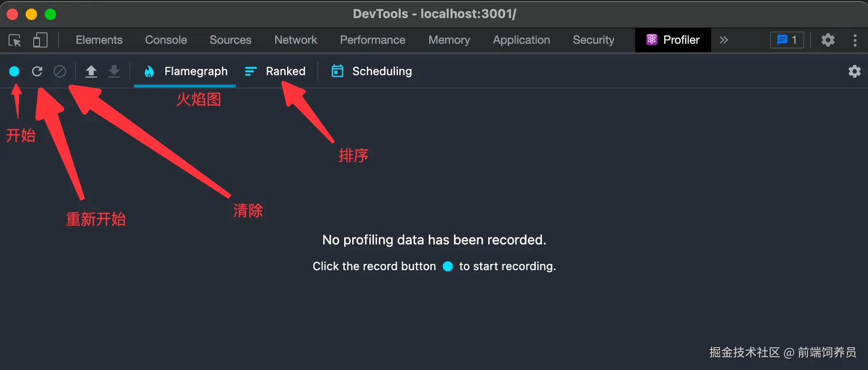
Task: Open the Performance panel
Action: (x=373, y=40)
